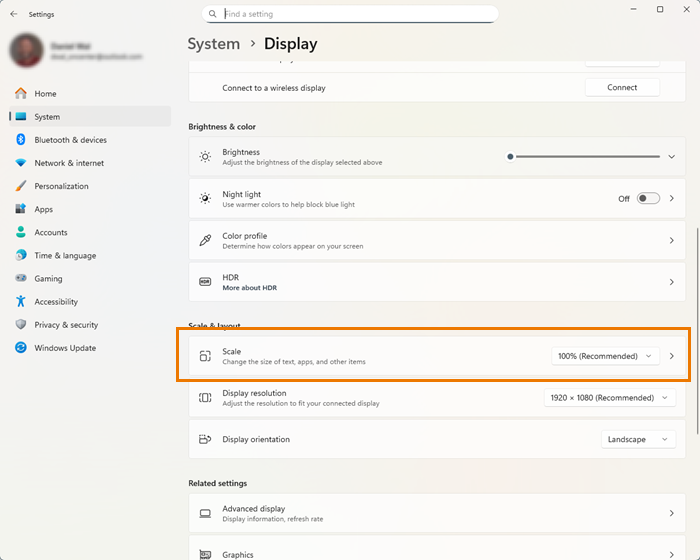Click the search magnifier icon
This screenshot has width=700, height=560.
click(212, 14)
